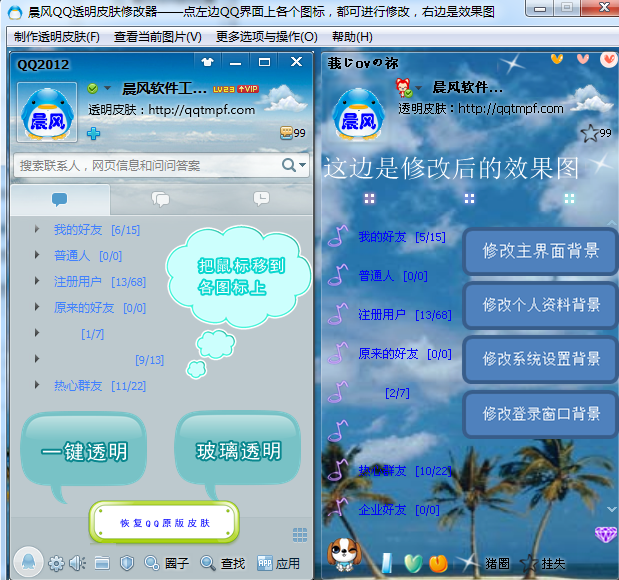The width and height of the screenshot is (619, 580).
Task: Click 注册用户 [13/68] in preview list
Action: point(405,315)
